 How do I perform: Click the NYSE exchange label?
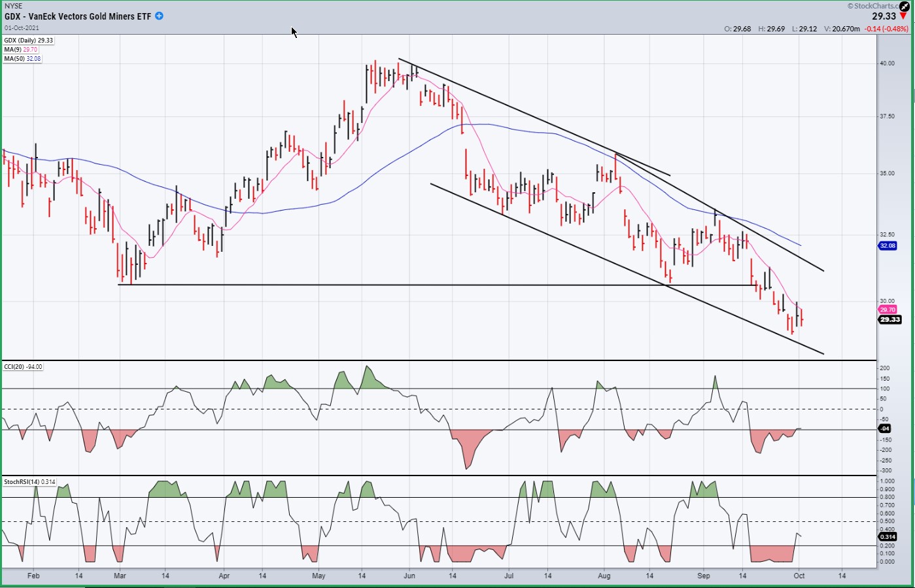tap(13, 6)
